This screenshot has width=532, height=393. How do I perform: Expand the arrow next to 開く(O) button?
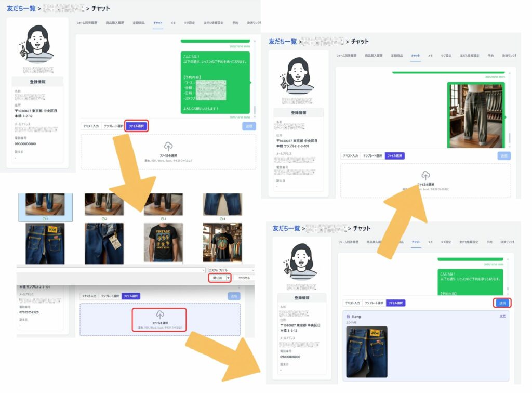[x=228, y=278]
